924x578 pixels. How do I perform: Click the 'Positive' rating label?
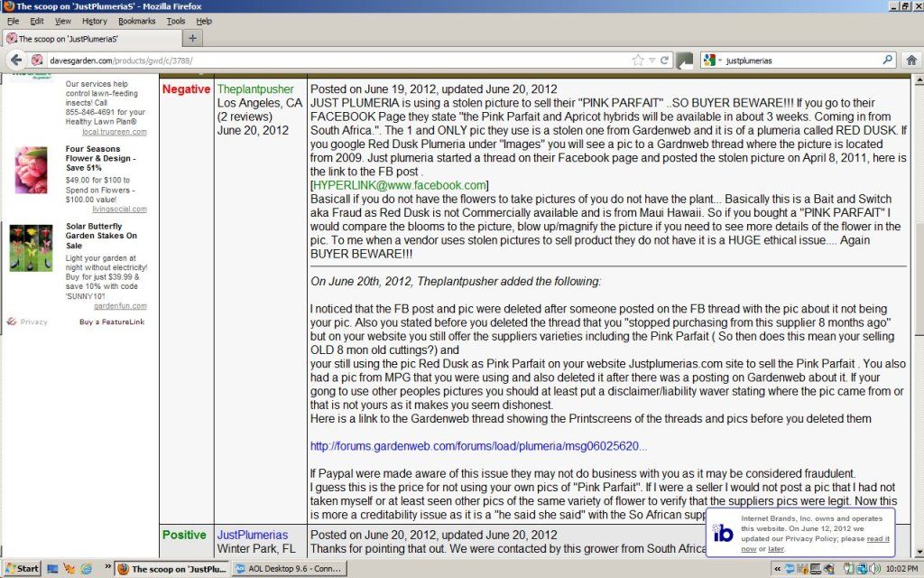[184, 535]
